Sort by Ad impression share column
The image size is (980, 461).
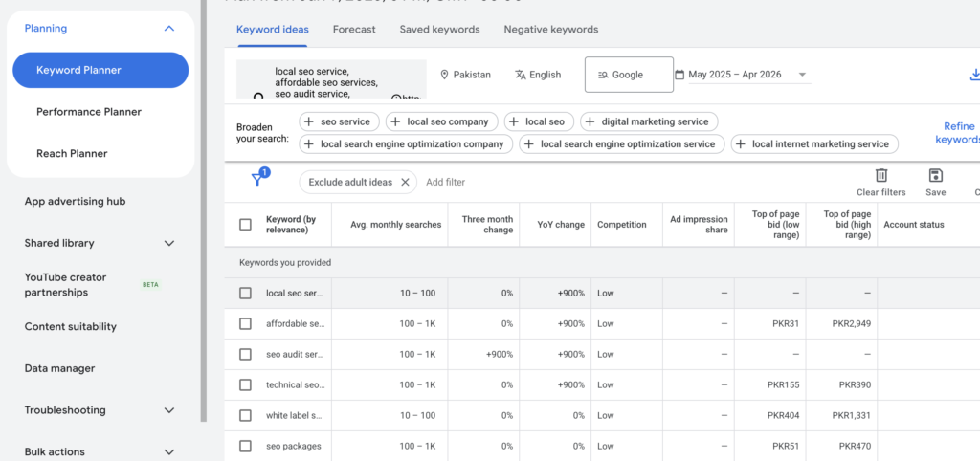click(x=699, y=225)
